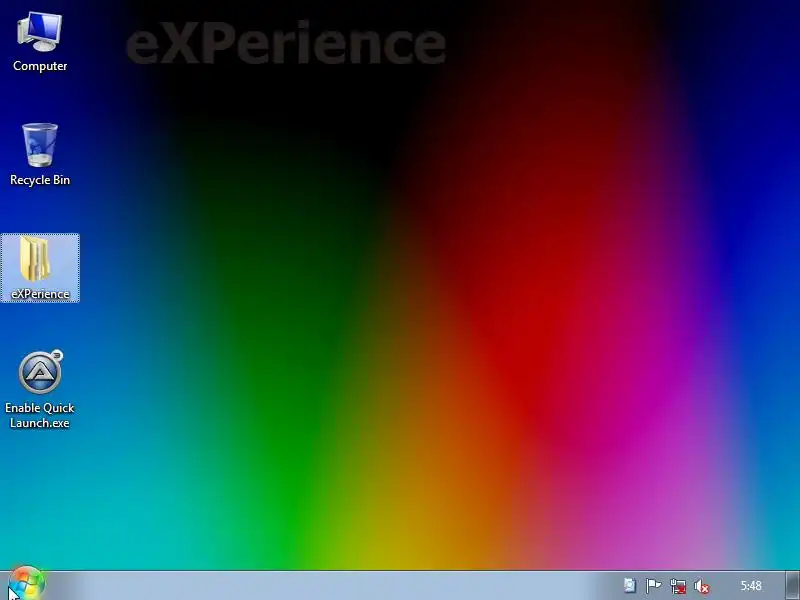Open the clock showing 5:48
Image resolution: width=800 pixels, height=600 pixels.
point(751,586)
